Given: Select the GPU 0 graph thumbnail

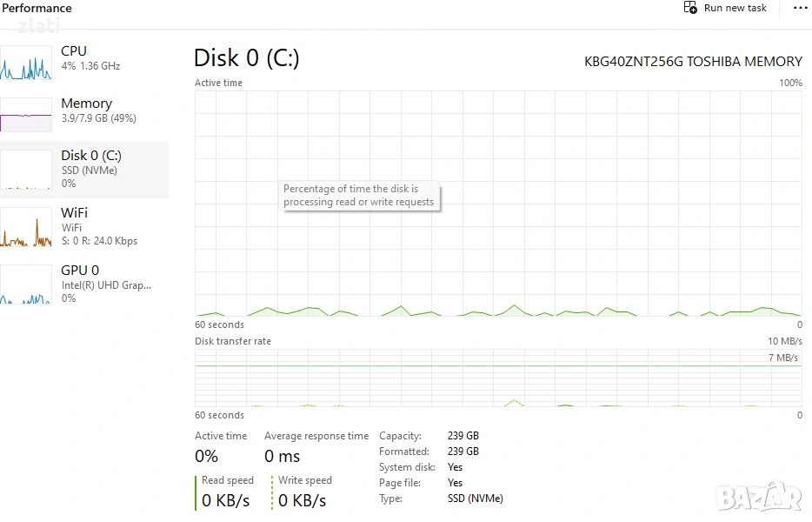Looking at the screenshot, I should point(26,284).
